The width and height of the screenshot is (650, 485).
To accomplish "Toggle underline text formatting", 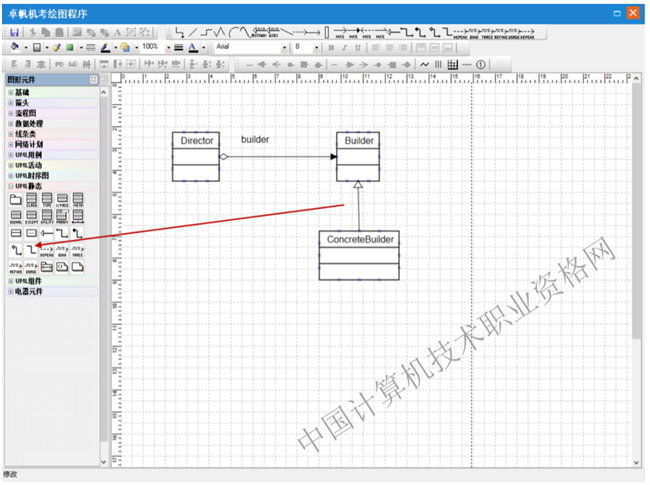I will [357, 47].
